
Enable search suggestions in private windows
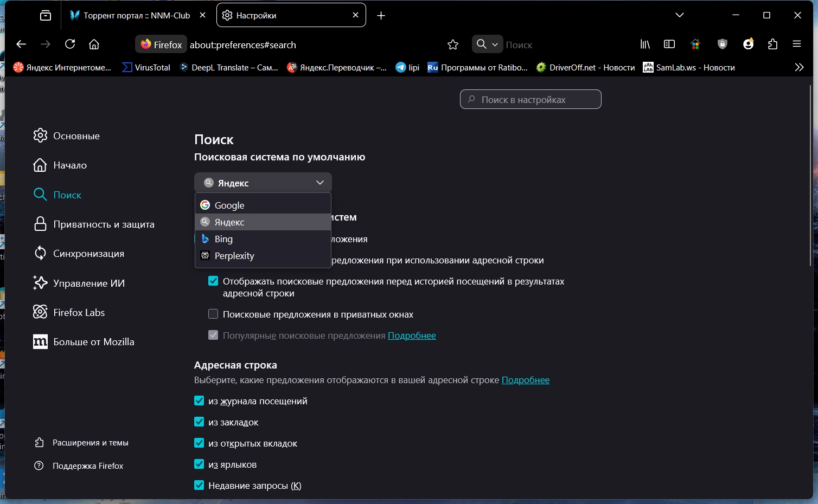coord(213,314)
